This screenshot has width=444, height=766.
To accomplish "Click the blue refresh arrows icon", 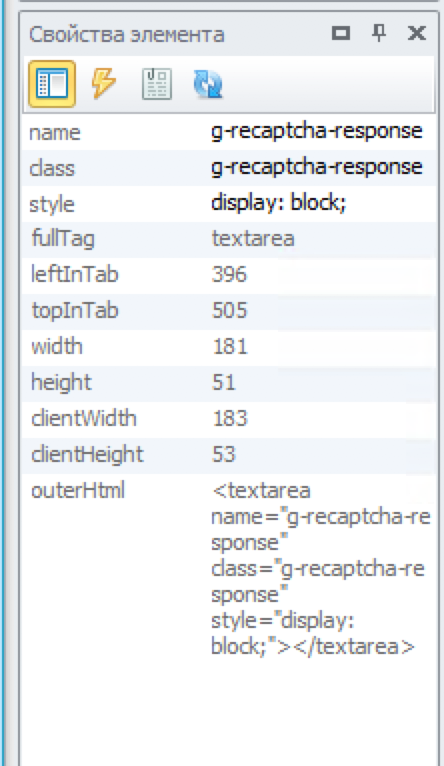I will [208, 84].
